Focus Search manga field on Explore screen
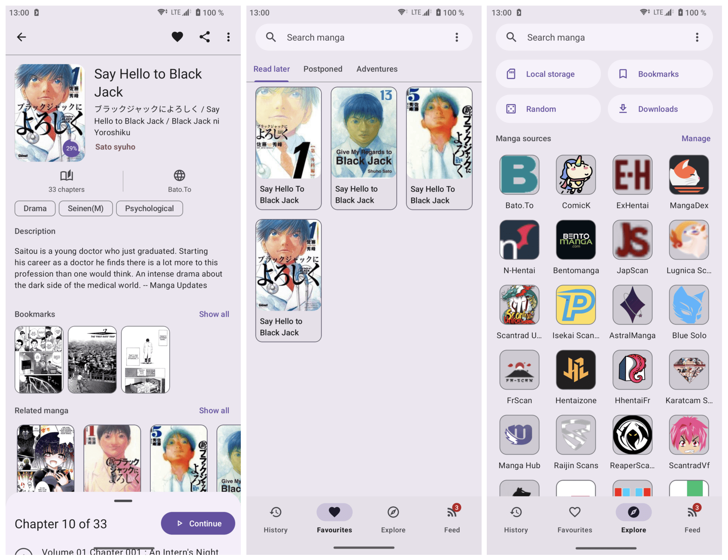728x560 pixels. tap(604, 37)
